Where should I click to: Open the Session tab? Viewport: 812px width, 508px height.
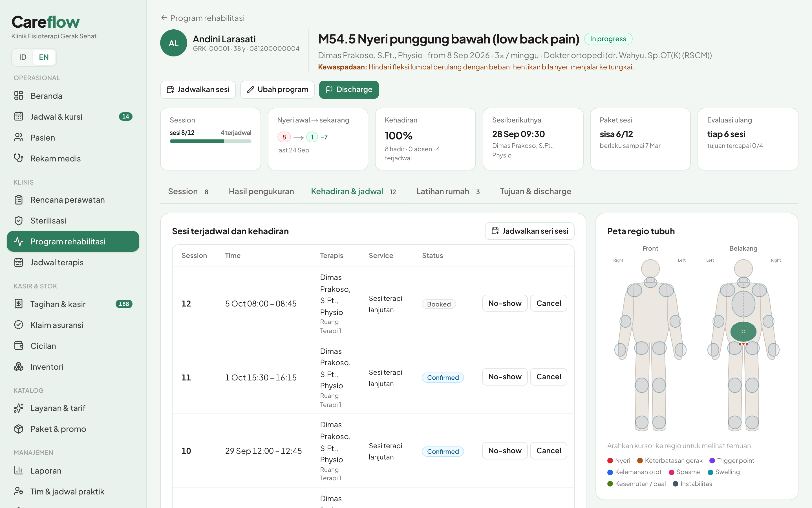tap(188, 192)
